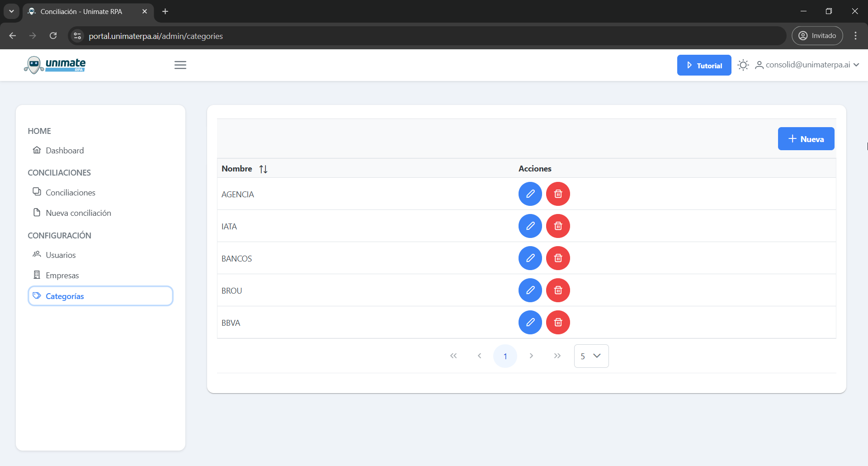
Task: Click the IATA row name
Action: [229, 227]
